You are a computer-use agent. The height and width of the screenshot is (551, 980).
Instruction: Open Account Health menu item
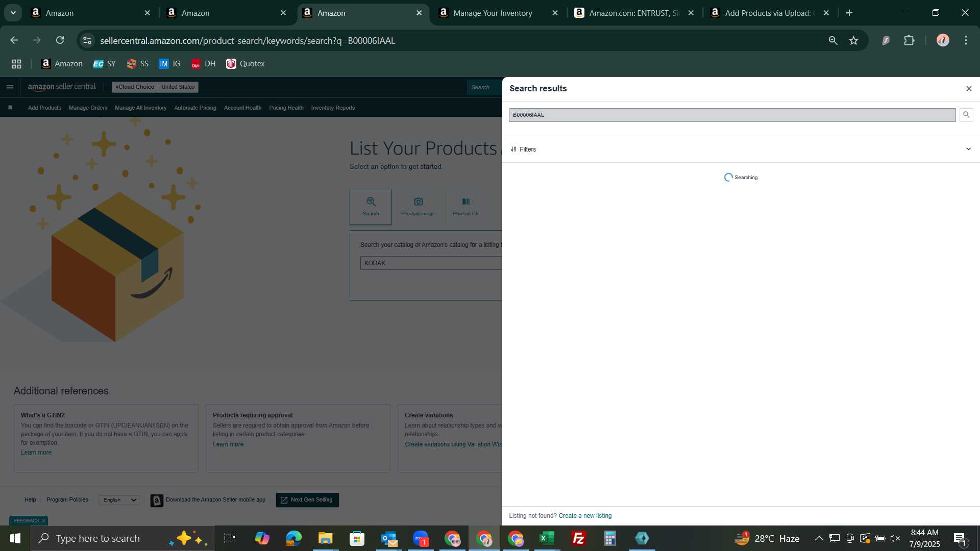point(242,108)
